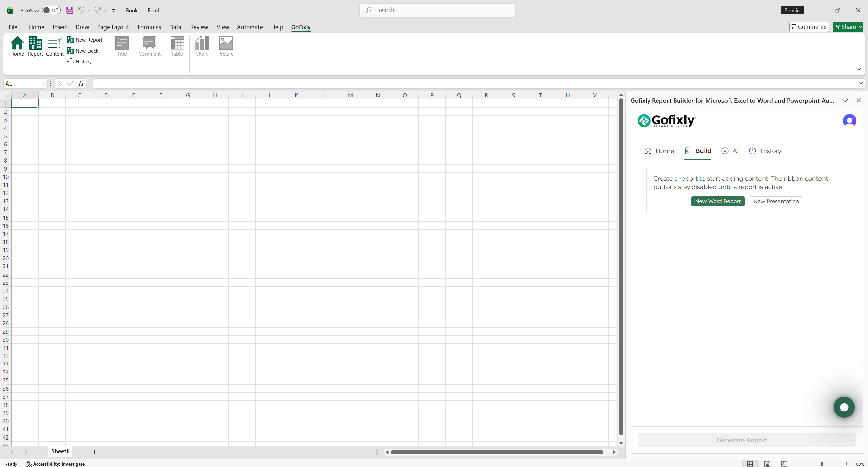The image size is (868, 467).
Task: Open the Share button dropdown
Action: [860, 27]
